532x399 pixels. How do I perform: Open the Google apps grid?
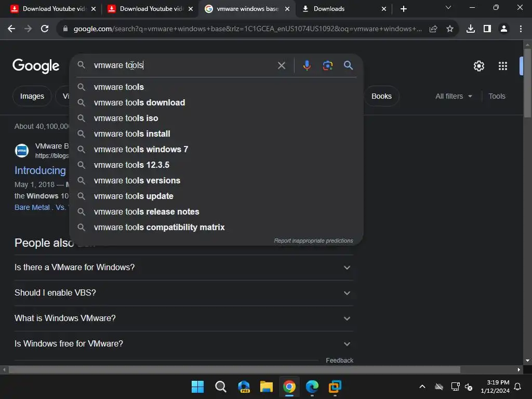tap(503, 66)
